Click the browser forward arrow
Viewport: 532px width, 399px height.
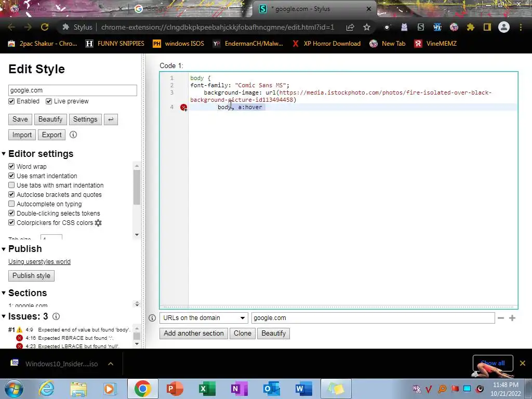point(28,27)
